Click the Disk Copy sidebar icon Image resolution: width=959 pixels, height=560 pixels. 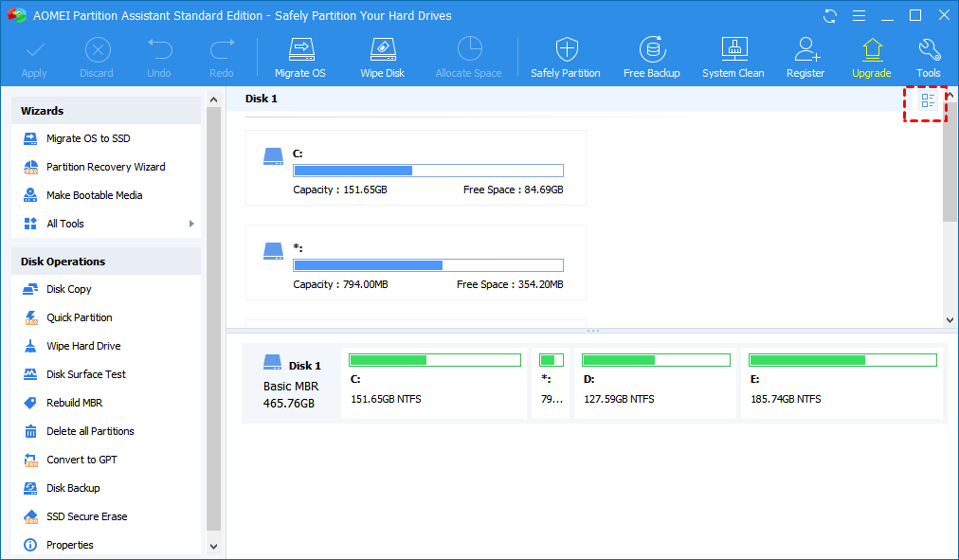[30, 289]
